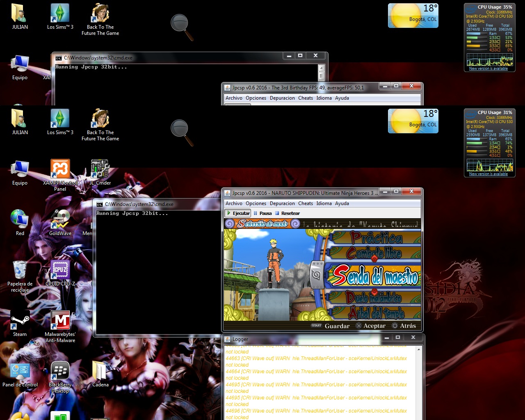Click New version link under CPU Usage 35%
This screenshot has height=420, width=525.
click(488, 68)
